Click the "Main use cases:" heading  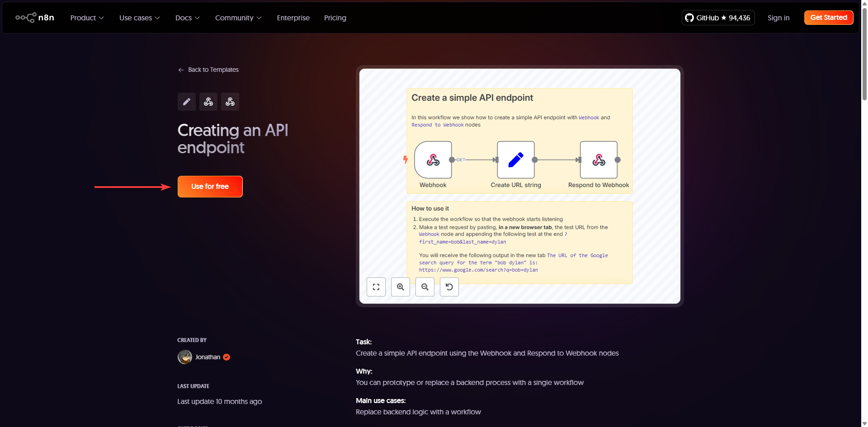point(381,401)
